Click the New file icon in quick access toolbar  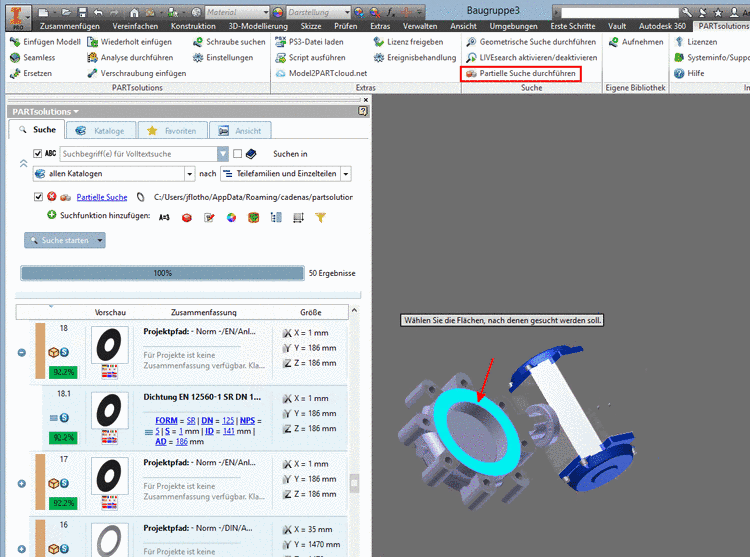coord(44,12)
